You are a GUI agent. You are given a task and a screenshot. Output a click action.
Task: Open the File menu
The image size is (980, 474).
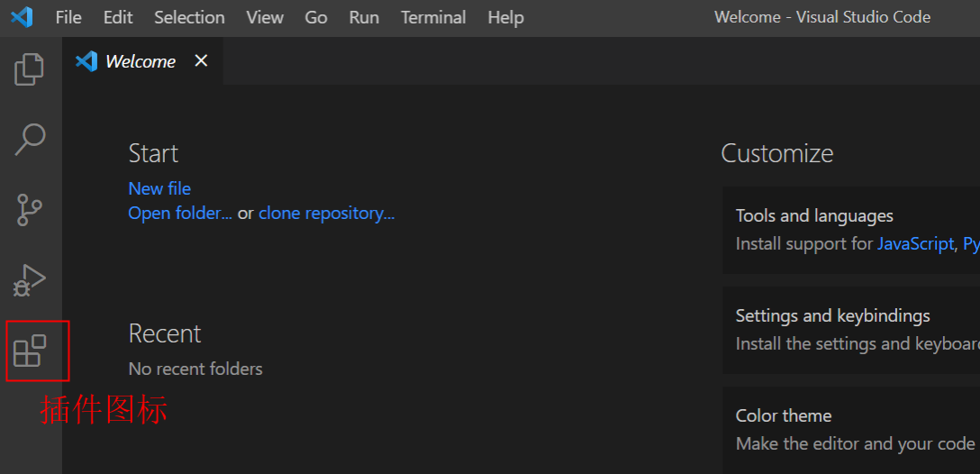(x=68, y=17)
